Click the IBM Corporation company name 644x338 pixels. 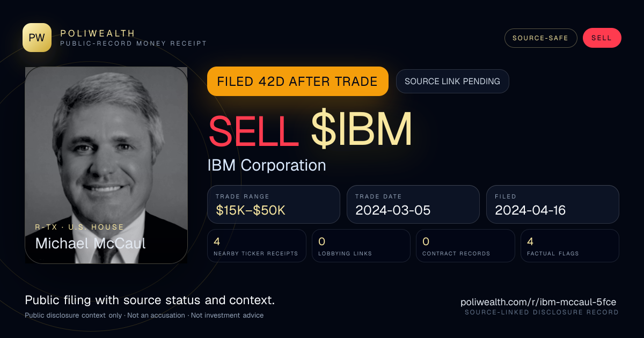point(267,165)
